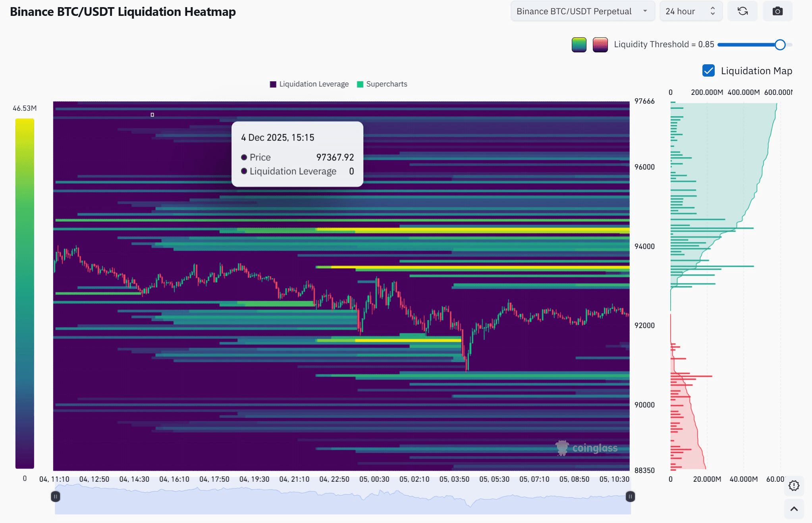812x523 pixels.
Task: Click the heatmap color scale legend bar
Action: 25,294
